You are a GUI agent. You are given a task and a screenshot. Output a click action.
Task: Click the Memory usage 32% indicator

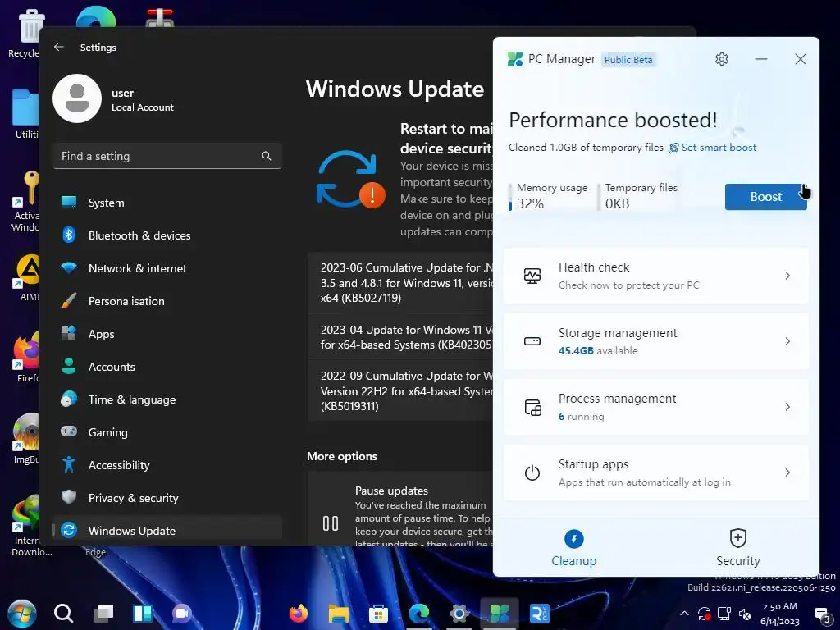pyautogui.click(x=549, y=196)
